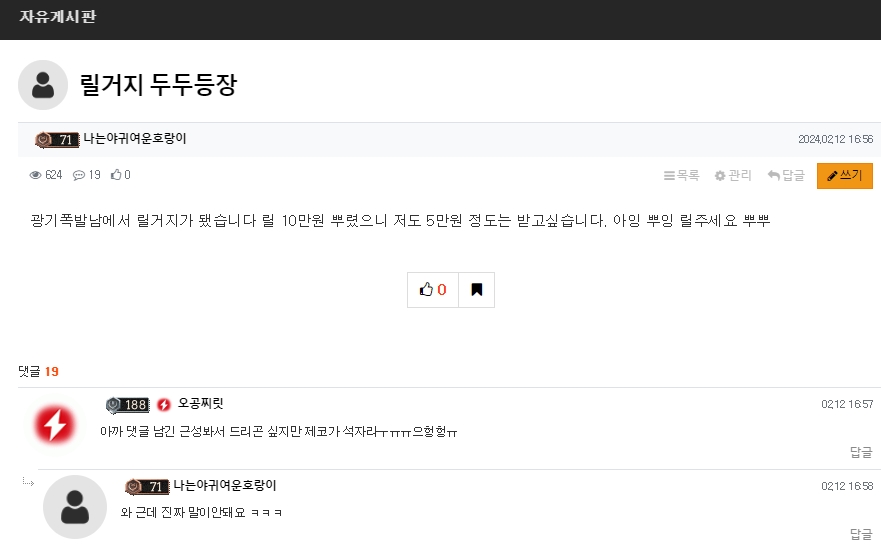The width and height of the screenshot is (881, 544).
Task: Click the orange 쓰기 write button
Action: [x=844, y=176]
